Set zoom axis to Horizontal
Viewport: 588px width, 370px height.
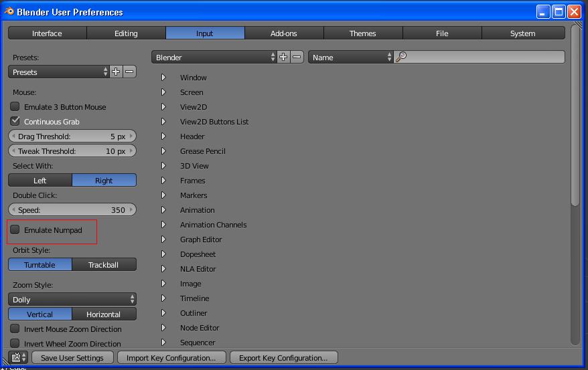coord(104,314)
